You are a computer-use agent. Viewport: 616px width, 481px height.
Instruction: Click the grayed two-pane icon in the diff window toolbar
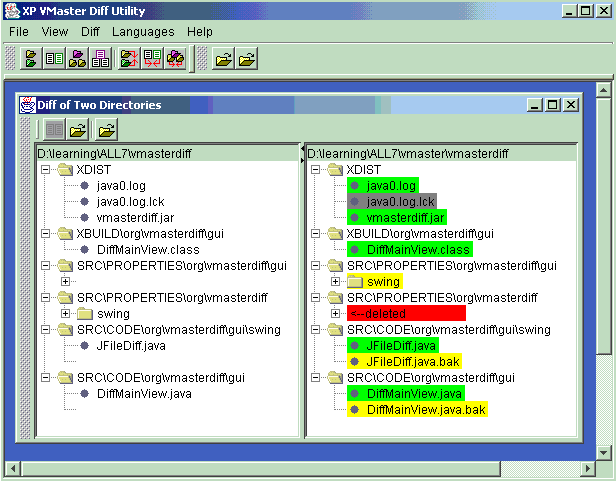coord(54,129)
